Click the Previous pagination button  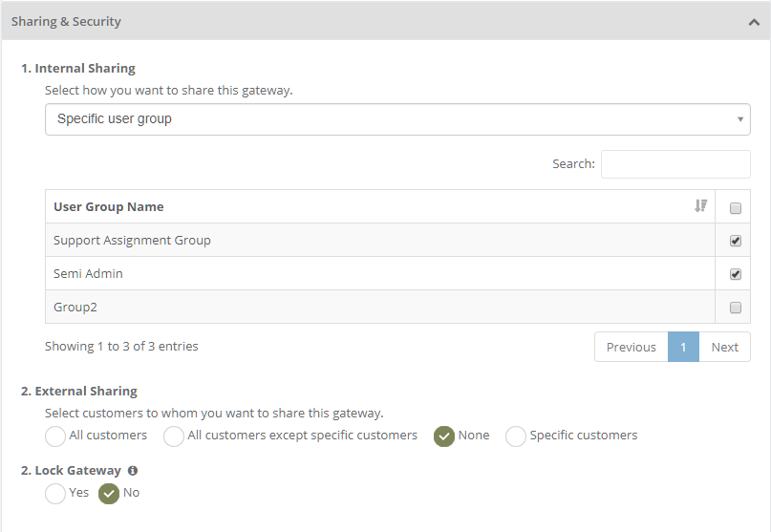631,347
